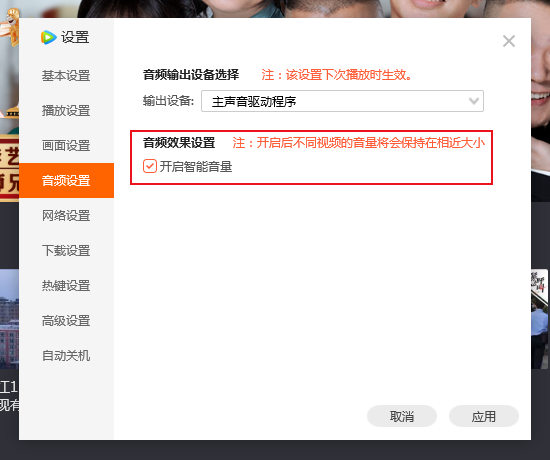Screen dimensions: 550x460
Task: Open the 主声音驱动程序 combo box
Action: (x=342, y=101)
